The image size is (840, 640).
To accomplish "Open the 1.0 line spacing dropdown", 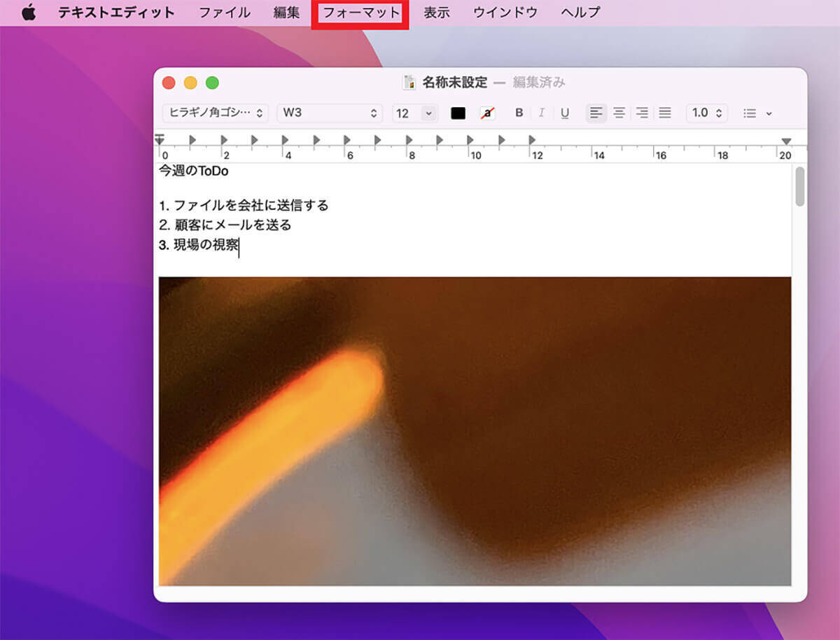I will tap(706, 113).
